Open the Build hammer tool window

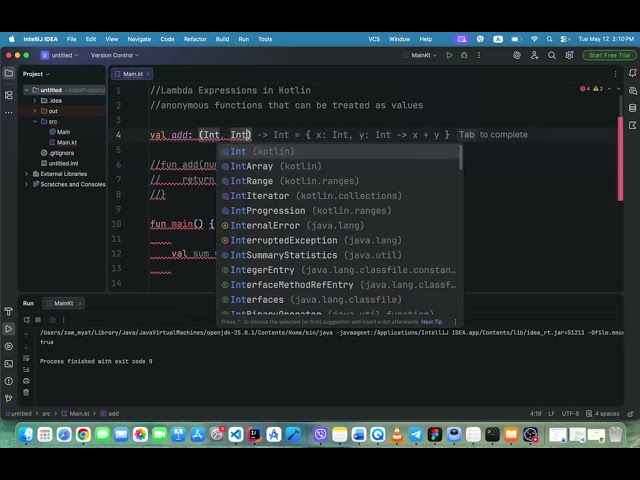[9, 311]
